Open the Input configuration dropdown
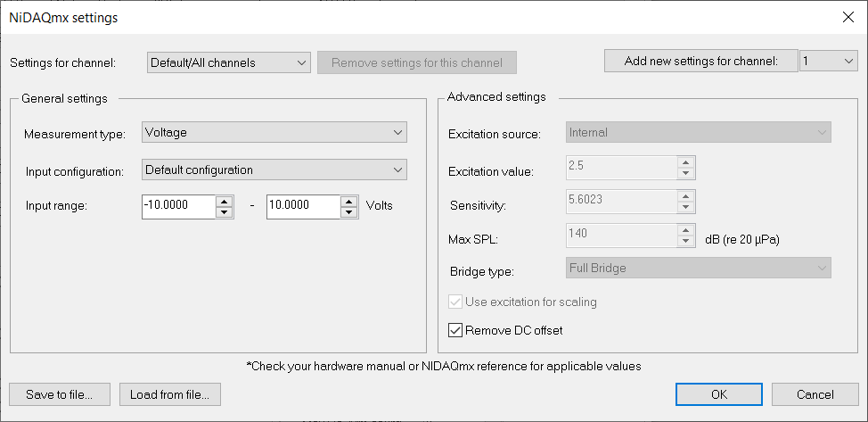The image size is (868, 422). point(274,170)
